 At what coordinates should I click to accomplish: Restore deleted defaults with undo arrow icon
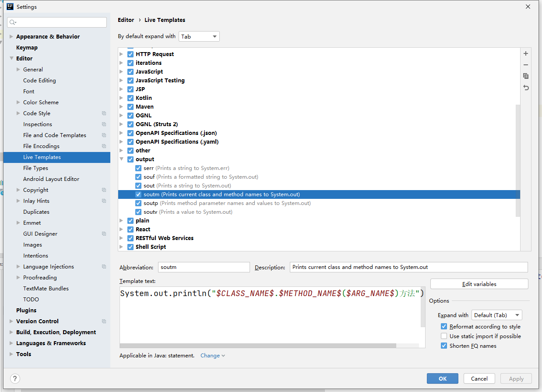526,88
